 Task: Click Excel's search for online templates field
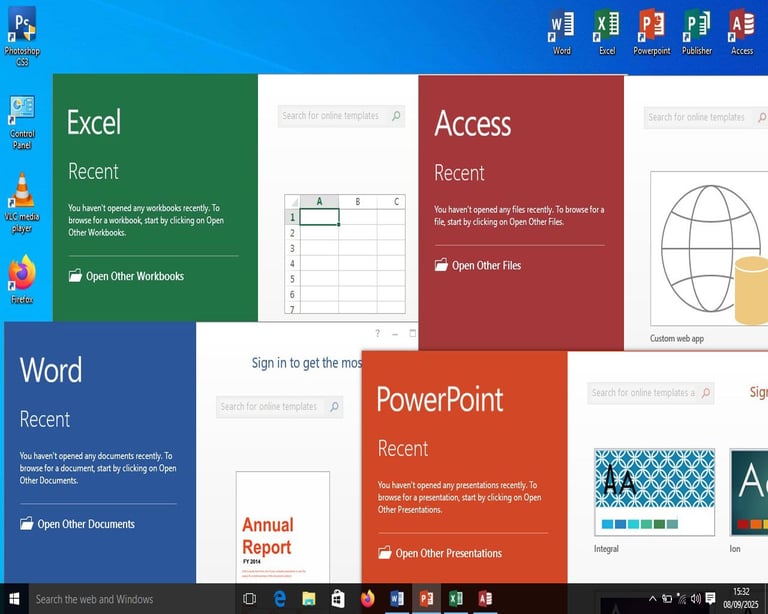click(x=341, y=116)
